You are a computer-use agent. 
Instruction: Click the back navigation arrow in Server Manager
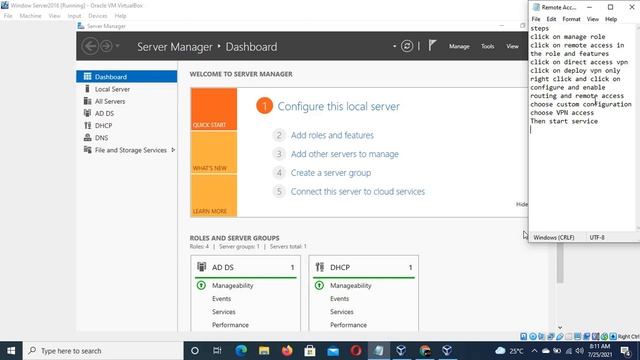pos(90,46)
